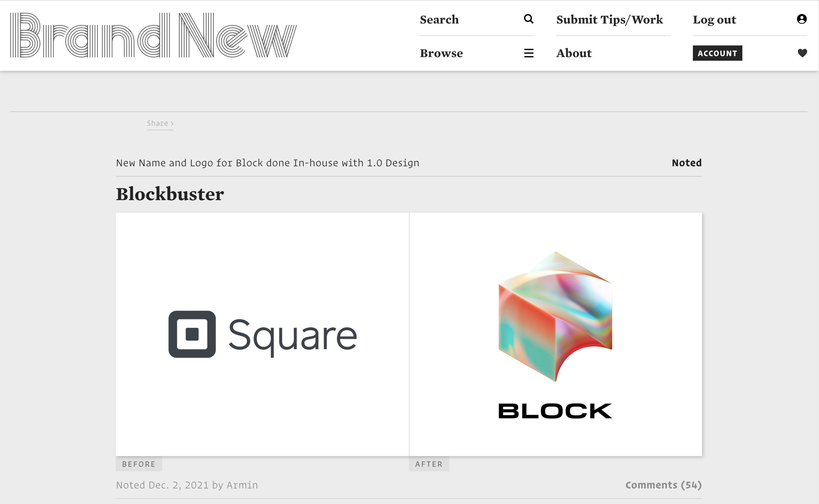
Task: Click the Noted category label
Action: click(x=686, y=163)
